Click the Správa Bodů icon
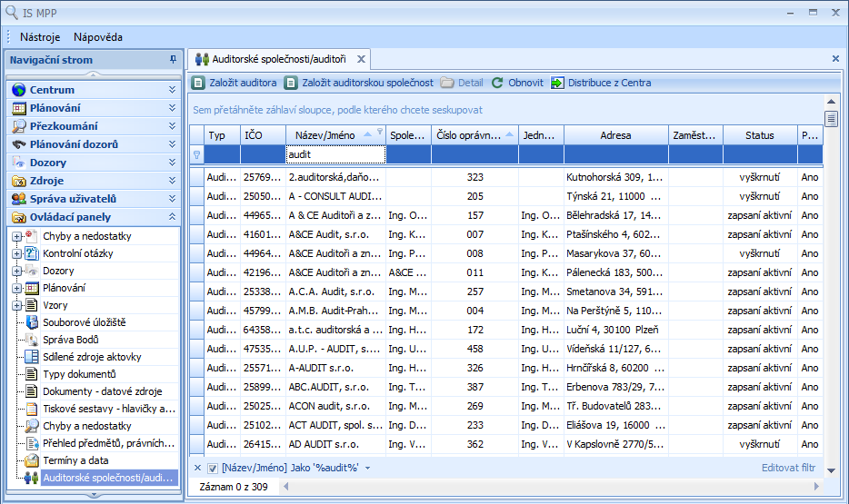849x504 pixels. [x=32, y=340]
